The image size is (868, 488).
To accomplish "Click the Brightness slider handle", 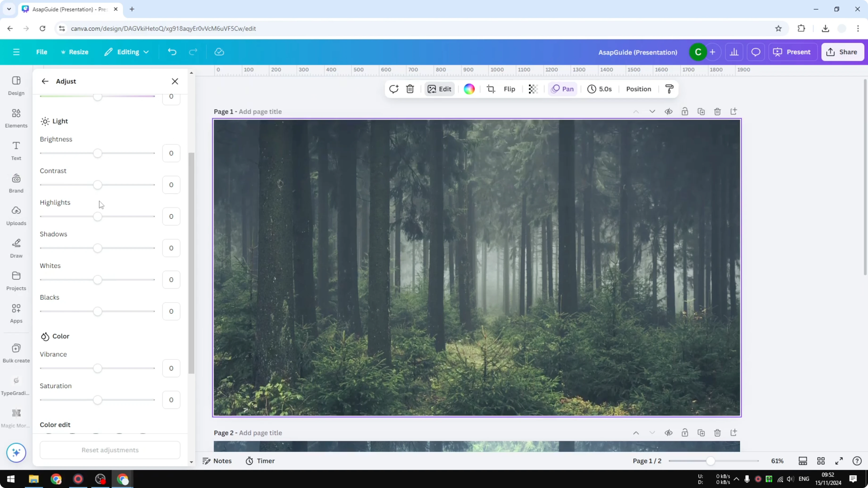I will tap(98, 153).
